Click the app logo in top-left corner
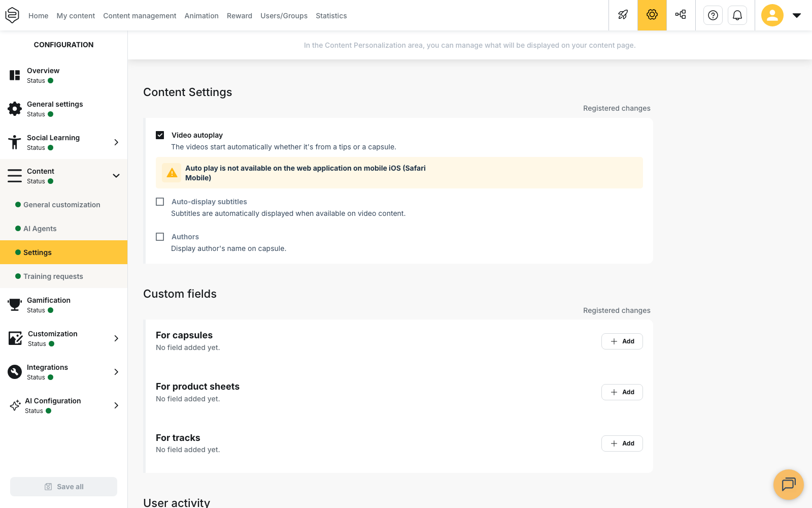Image resolution: width=812 pixels, height=508 pixels. 12,15
